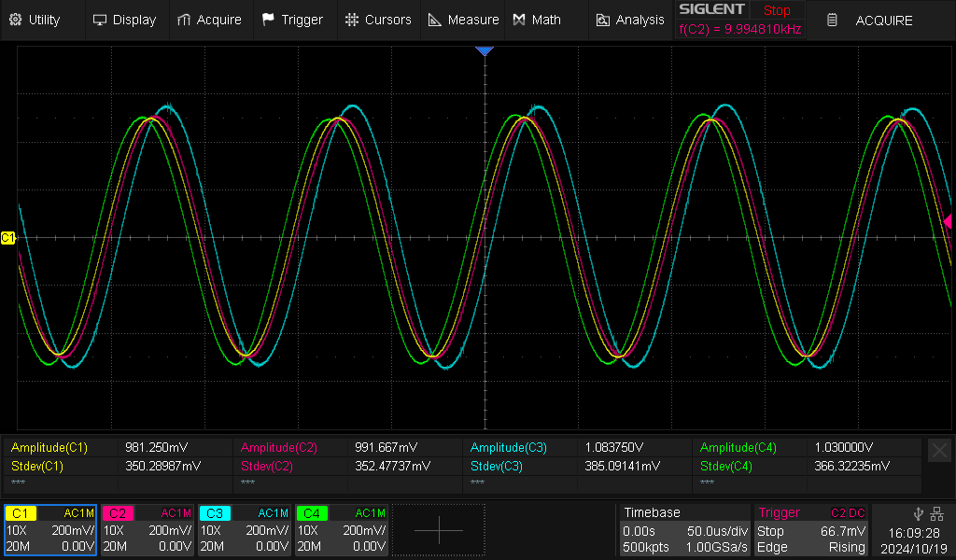Viewport: 956px width, 560px height.
Task: Click the blue trigger position marker
Action: coord(485,50)
